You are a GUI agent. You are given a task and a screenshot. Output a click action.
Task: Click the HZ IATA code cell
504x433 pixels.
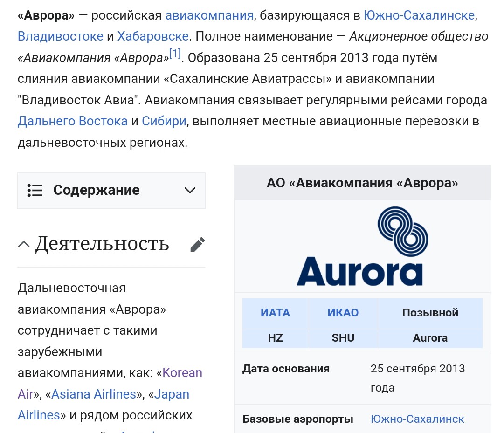(276, 338)
